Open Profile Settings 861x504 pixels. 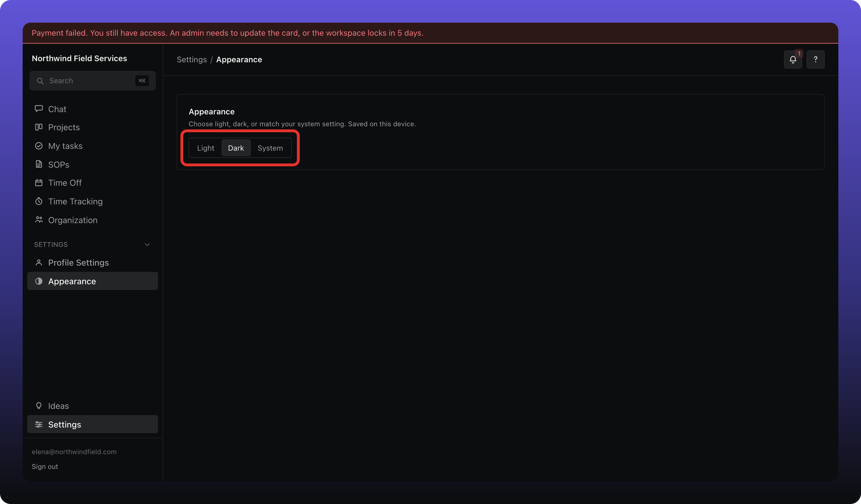click(93, 263)
